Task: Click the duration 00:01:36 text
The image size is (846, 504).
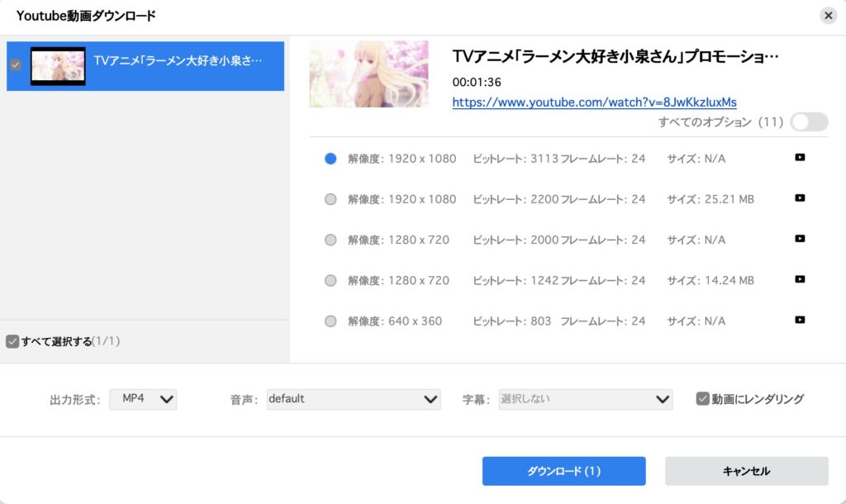Action: click(477, 82)
